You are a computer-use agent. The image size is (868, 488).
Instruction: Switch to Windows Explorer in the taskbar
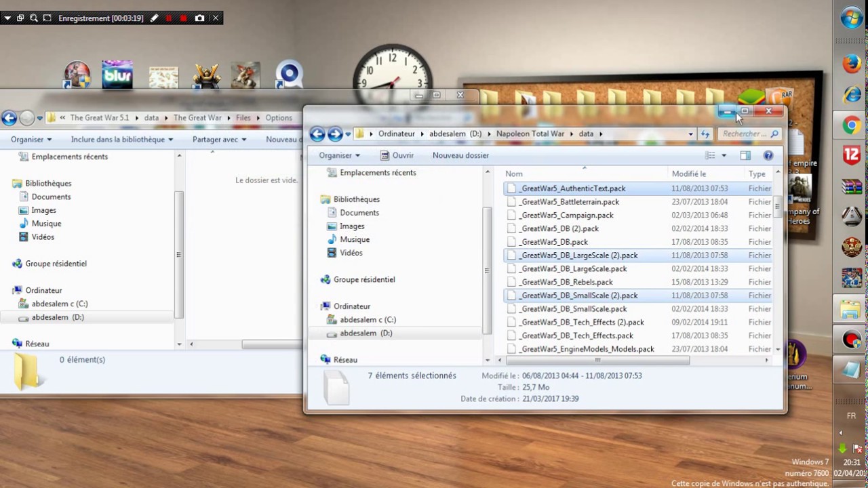[x=850, y=309]
